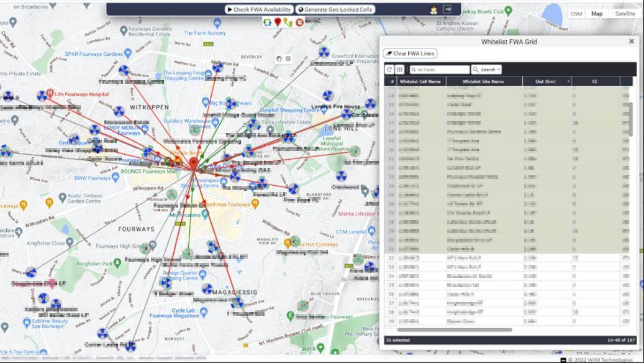This screenshot has height=363, width=644.
Task: Click Generate Geo-Locked Cells button
Action: coord(335,9)
